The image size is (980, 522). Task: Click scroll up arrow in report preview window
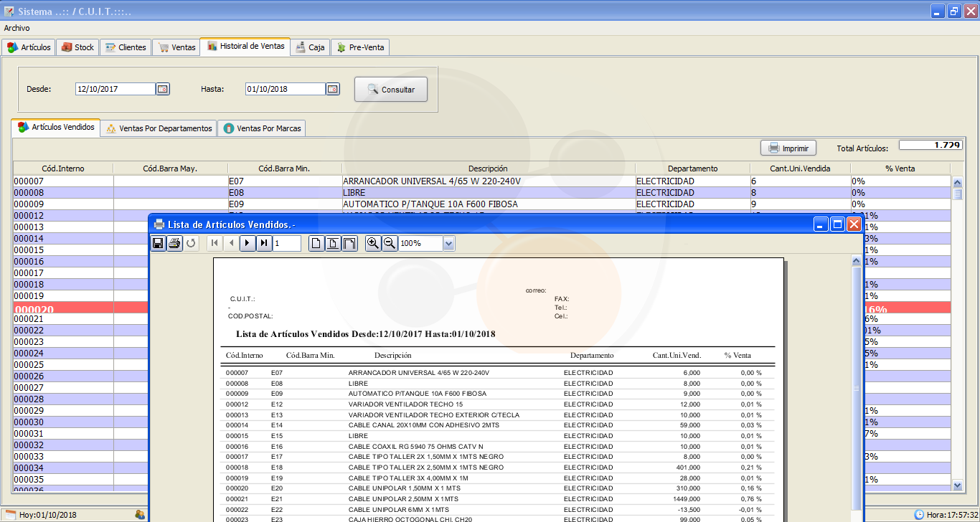tap(857, 262)
